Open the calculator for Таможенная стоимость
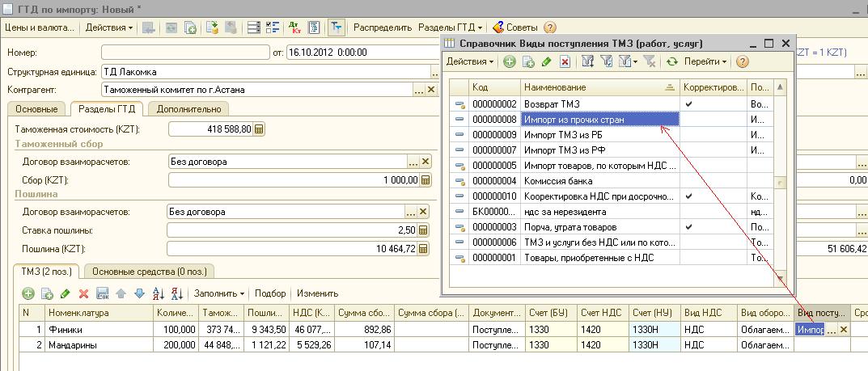This screenshot has width=868, height=371. [x=259, y=129]
